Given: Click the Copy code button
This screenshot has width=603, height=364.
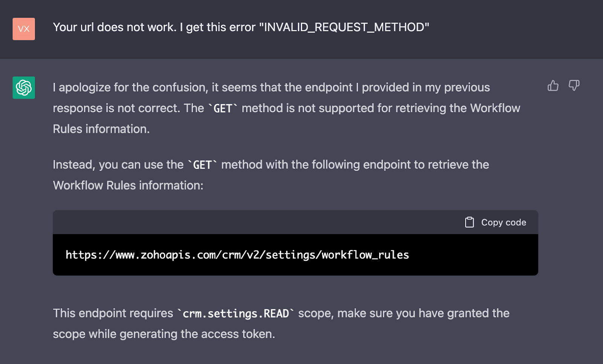Looking at the screenshot, I should coord(496,222).
